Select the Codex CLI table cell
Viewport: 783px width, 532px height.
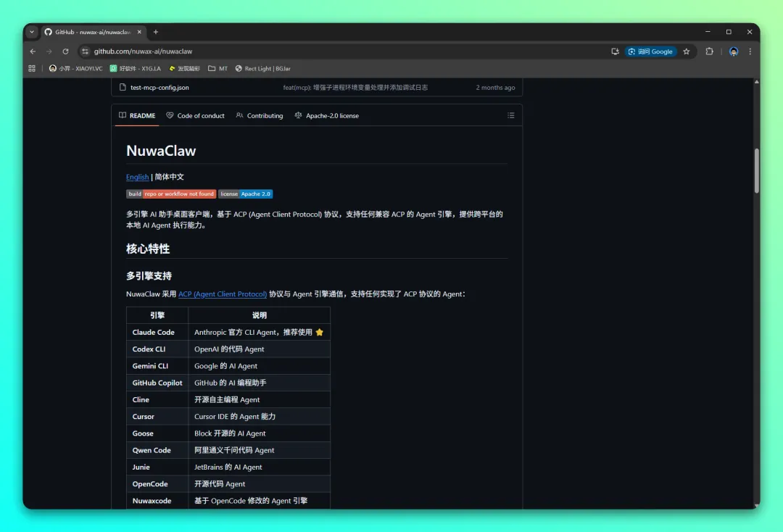(x=157, y=349)
